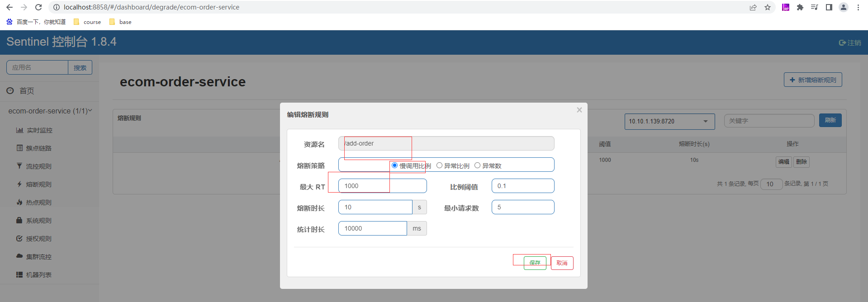The height and width of the screenshot is (302, 868).
Task: Open the course bookmark folder
Action: coord(88,22)
